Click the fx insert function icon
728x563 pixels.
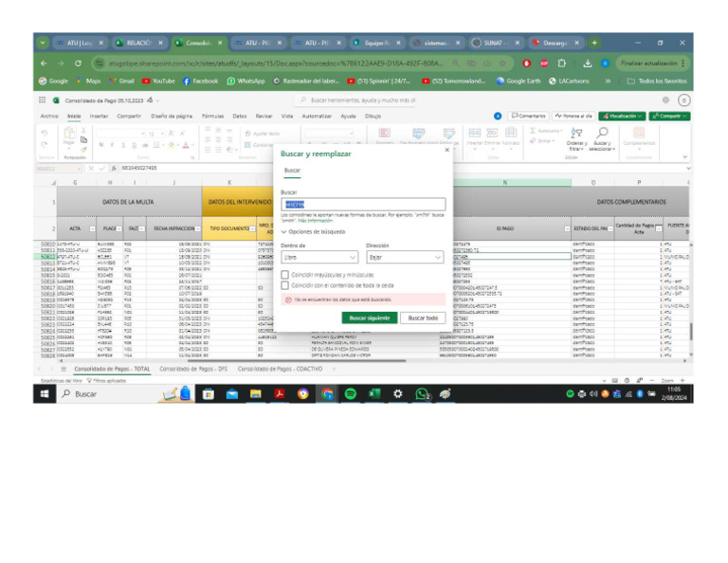pos(114,168)
